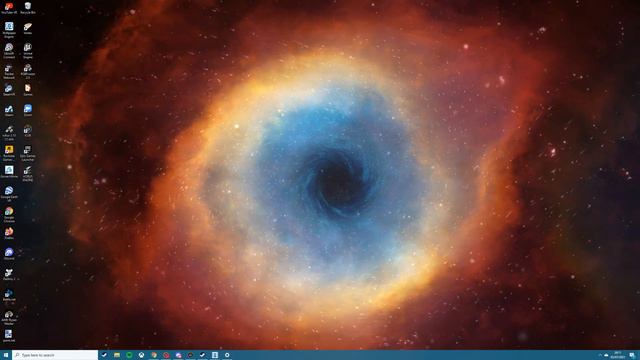Open the Firefox desktop shortcut
The image size is (640, 360).
[x=9, y=233]
